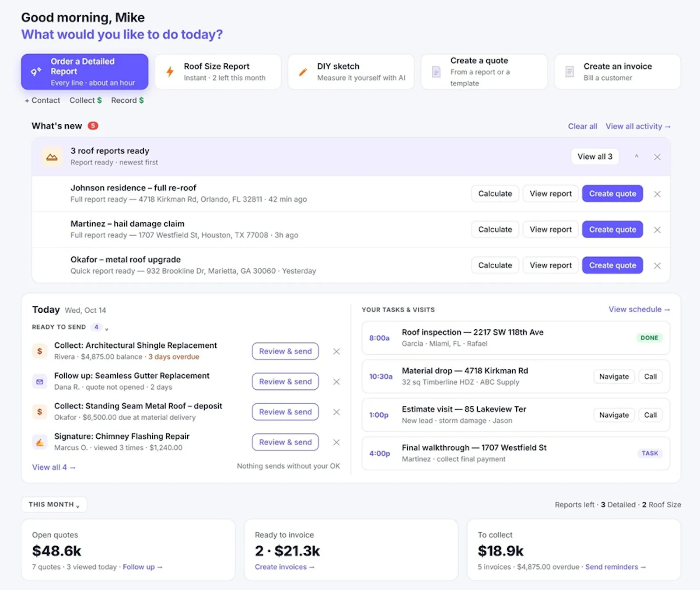
Task: Review & send the Seamless Gutter Replacement follow-up
Action: click(x=285, y=381)
